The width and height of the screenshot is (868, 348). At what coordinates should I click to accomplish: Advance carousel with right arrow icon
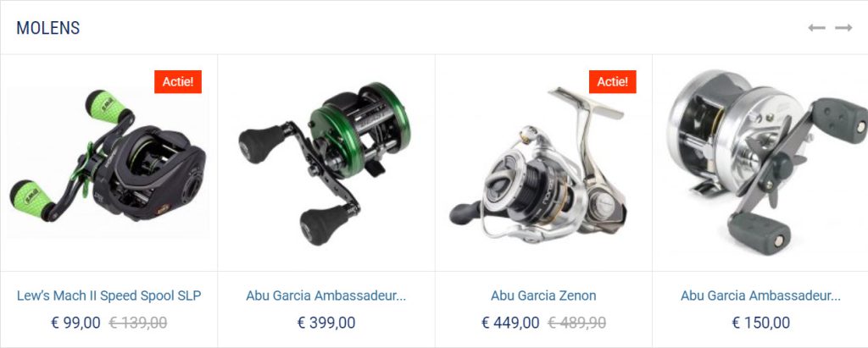[x=843, y=28]
